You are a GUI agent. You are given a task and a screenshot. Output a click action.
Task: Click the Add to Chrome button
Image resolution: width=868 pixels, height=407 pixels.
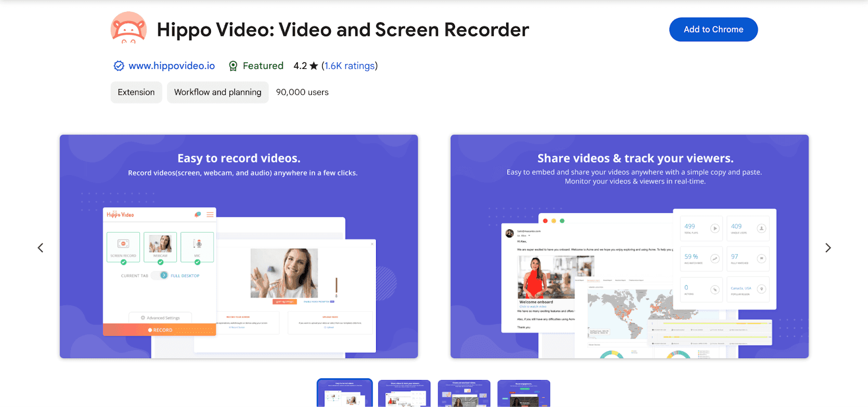[713, 29]
